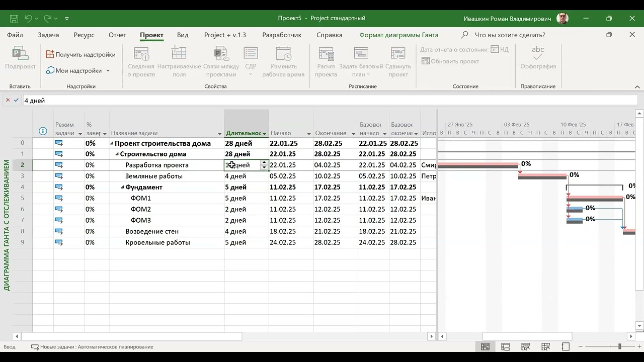Increase duration with spinner up arrow
The image size is (644, 362).
click(264, 162)
